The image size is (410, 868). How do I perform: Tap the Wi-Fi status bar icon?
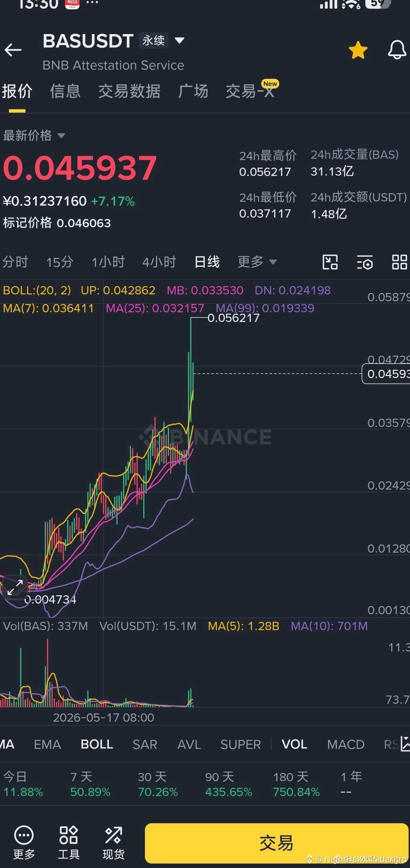point(351,4)
